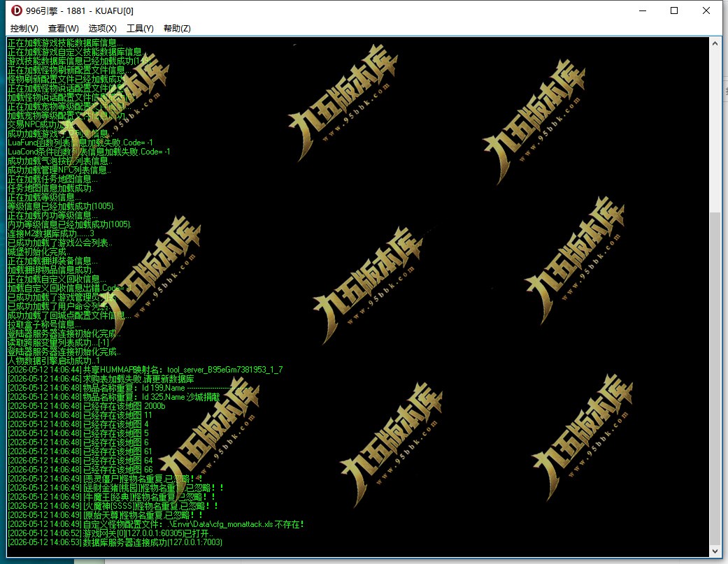Click log line '已经存在该地图 66'
Viewport: 728px width, 564px height.
coord(80,470)
